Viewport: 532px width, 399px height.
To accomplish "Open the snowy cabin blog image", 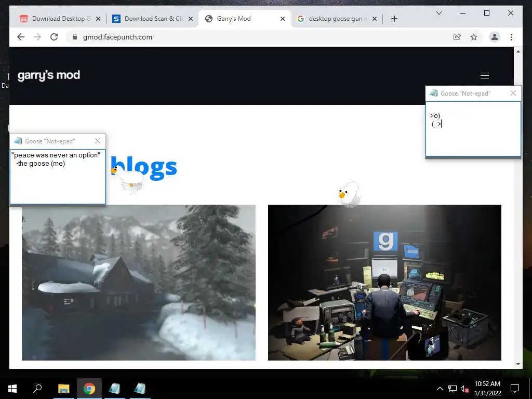I will 138,282.
